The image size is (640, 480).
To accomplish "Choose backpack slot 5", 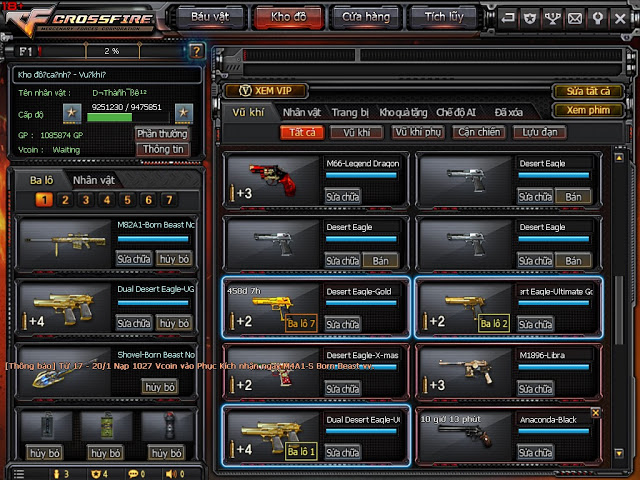I will (x=127, y=200).
